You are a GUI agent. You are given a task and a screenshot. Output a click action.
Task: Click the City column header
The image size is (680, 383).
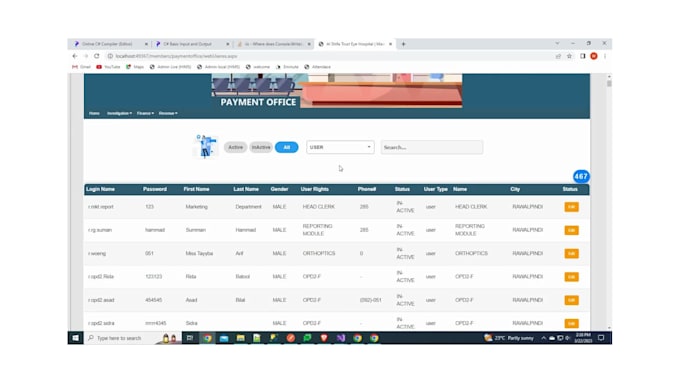coord(515,189)
